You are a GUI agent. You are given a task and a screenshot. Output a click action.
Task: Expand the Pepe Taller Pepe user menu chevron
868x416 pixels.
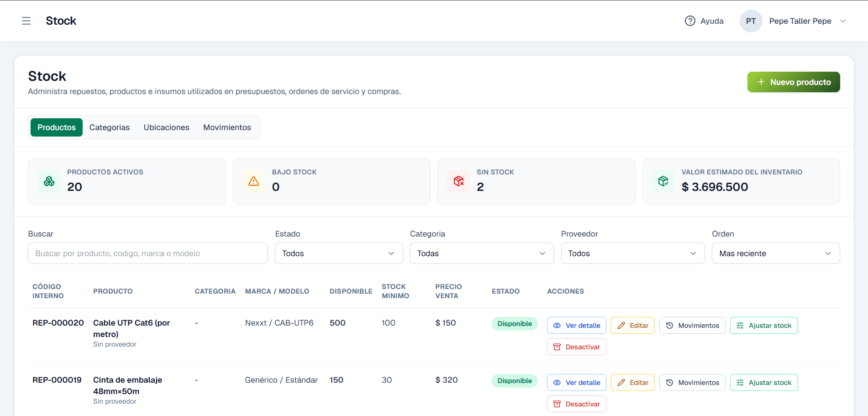(x=843, y=21)
